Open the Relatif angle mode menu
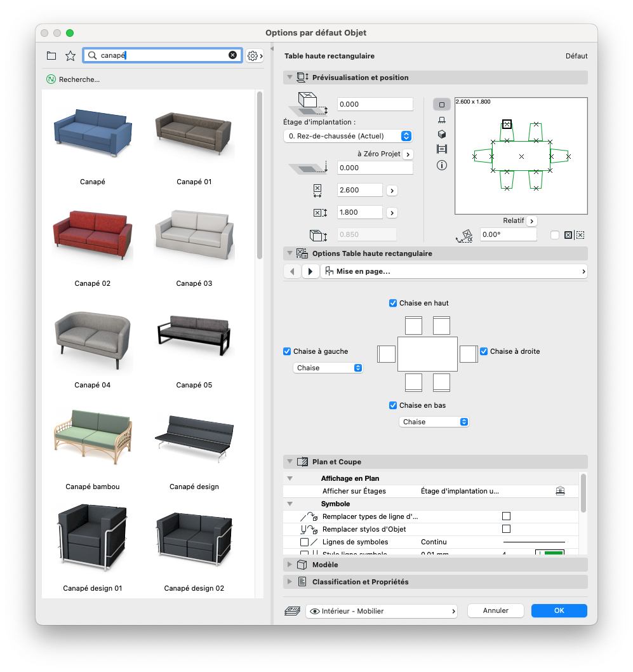Viewport: 633px width, 672px height. pyautogui.click(x=531, y=221)
